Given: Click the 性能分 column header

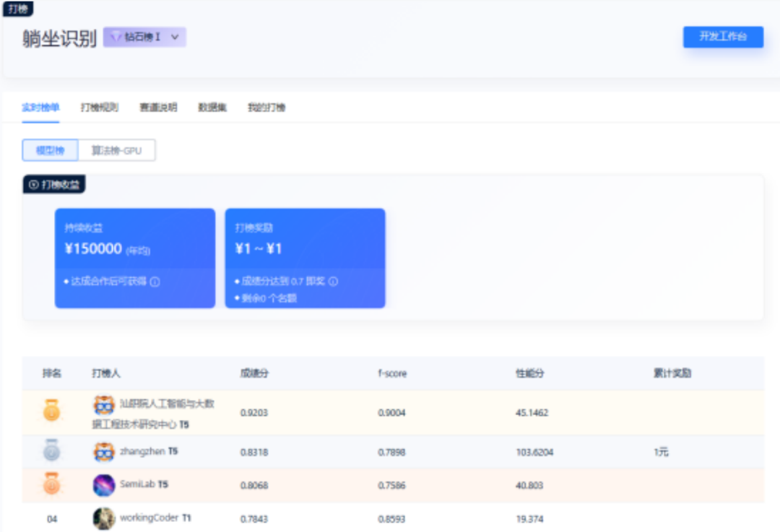Looking at the screenshot, I should coord(530,373).
